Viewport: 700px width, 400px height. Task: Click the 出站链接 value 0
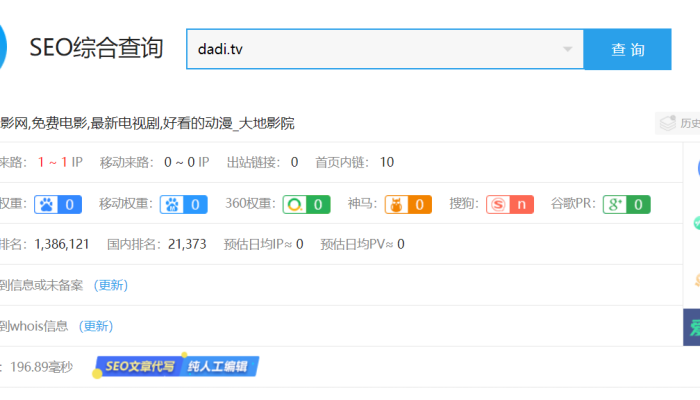click(x=294, y=162)
